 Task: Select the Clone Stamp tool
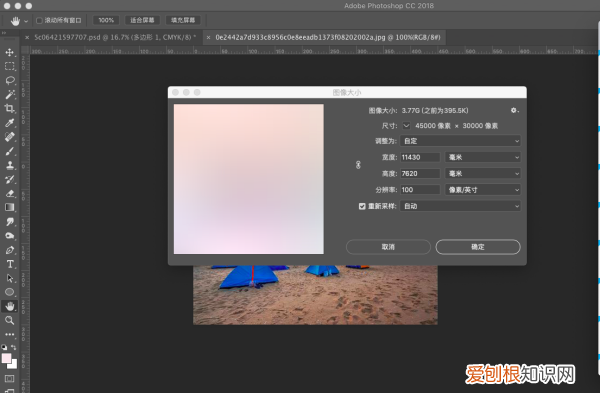10,165
